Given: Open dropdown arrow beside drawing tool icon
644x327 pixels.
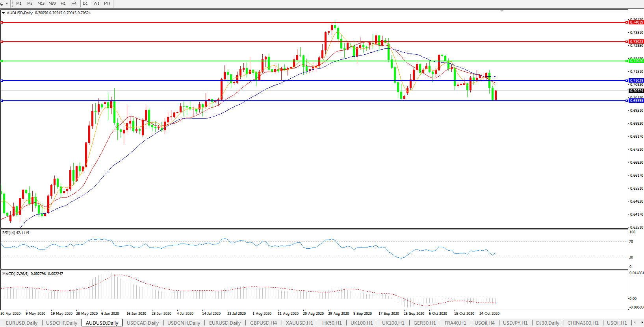Looking at the screenshot, I should [x=7, y=4].
